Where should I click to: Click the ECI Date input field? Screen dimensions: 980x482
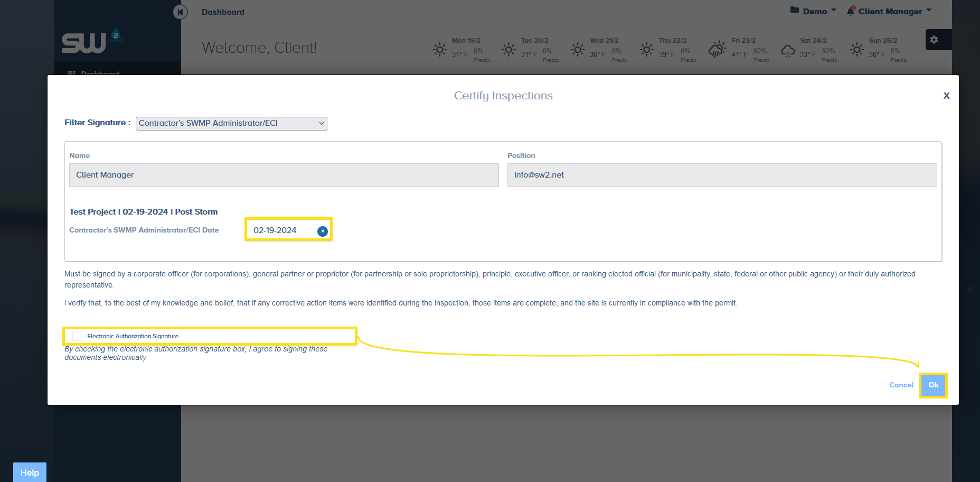point(282,230)
